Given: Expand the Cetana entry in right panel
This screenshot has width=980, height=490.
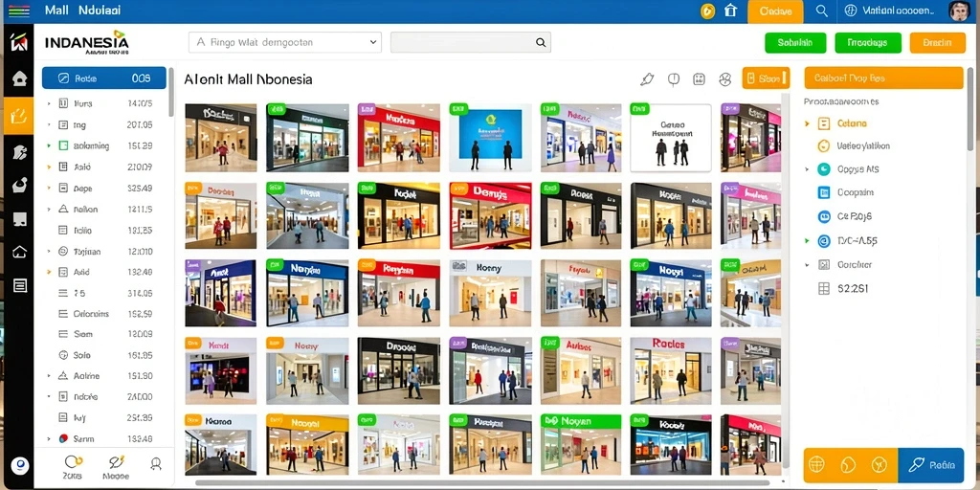Looking at the screenshot, I should click(x=807, y=123).
